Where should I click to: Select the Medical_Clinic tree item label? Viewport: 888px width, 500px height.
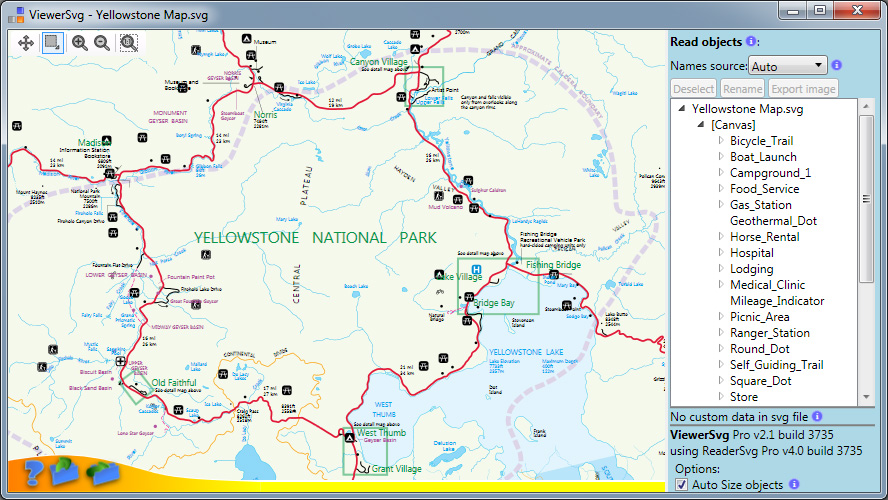[767, 285]
